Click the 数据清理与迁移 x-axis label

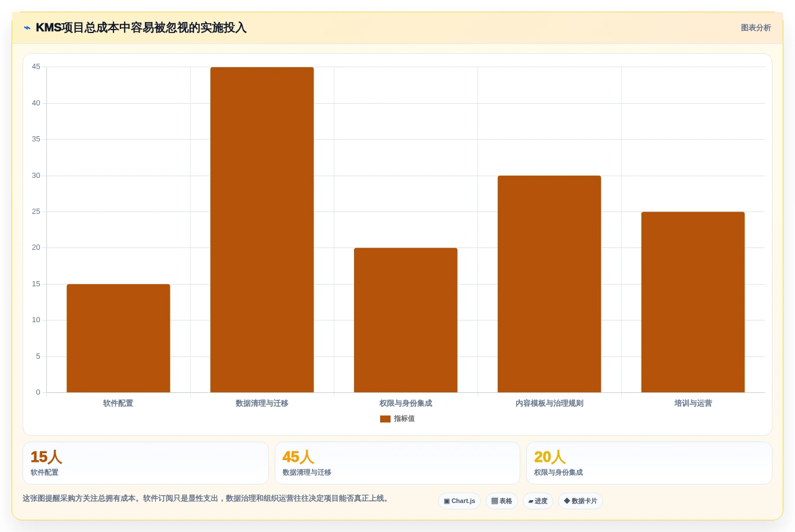262,403
